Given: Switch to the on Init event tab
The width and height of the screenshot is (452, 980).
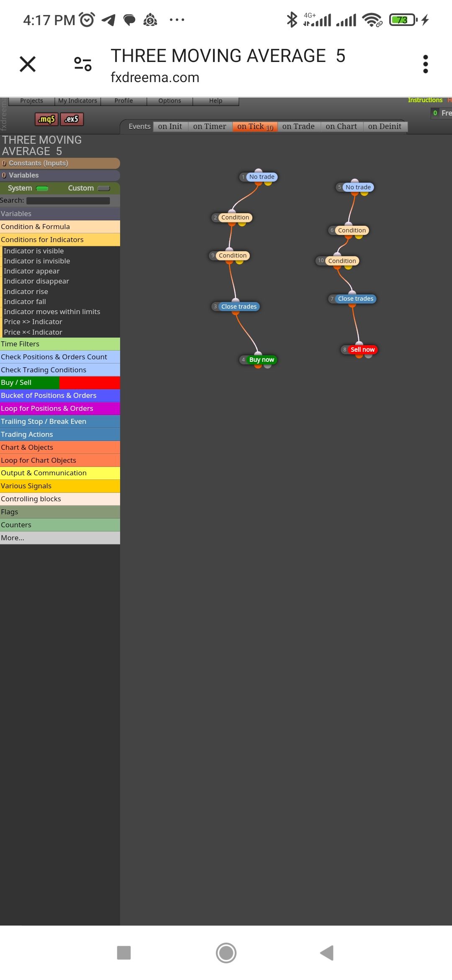Looking at the screenshot, I should (170, 126).
